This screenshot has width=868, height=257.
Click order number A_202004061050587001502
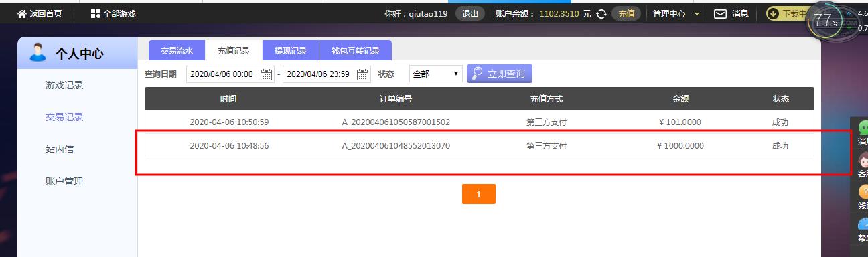[396, 122]
